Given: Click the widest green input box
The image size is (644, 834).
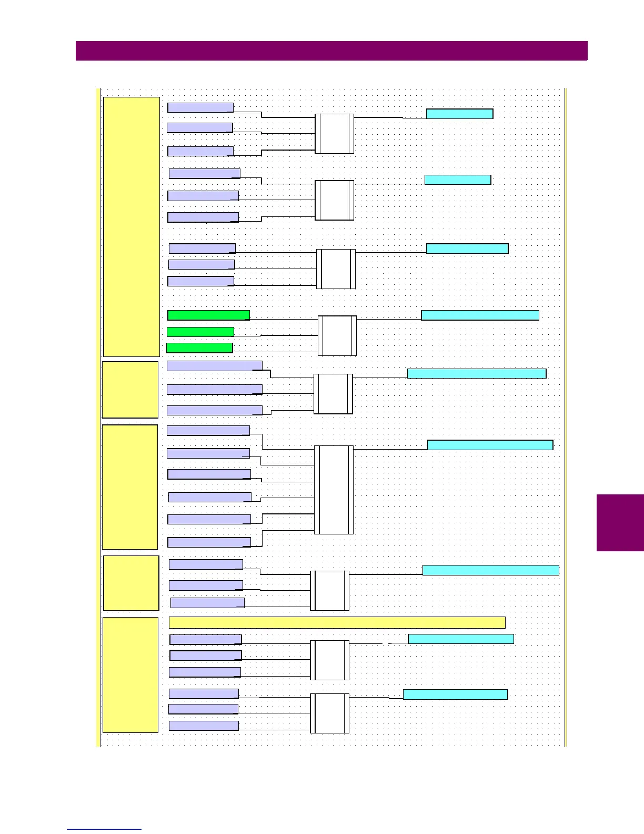Looking at the screenshot, I should coord(208,315).
